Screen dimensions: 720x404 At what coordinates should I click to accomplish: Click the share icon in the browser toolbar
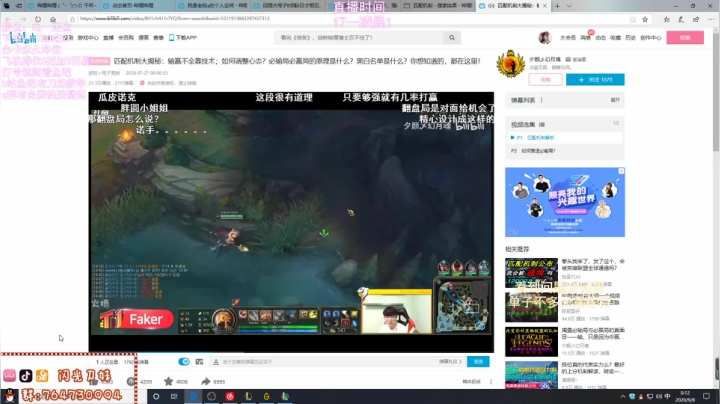[696, 19]
